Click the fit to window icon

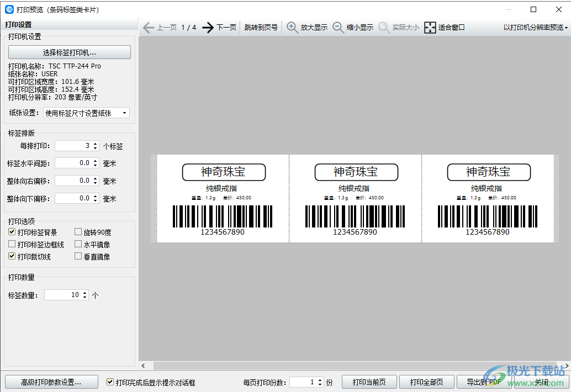430,28
